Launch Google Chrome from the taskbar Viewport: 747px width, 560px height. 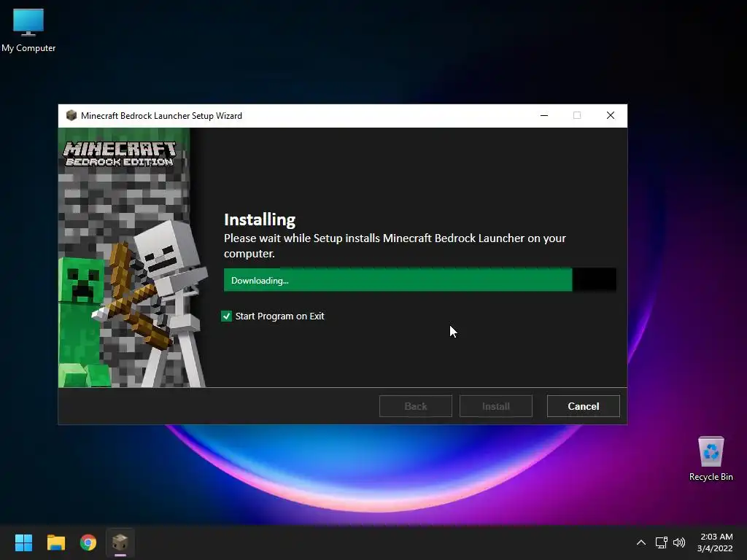click(88, 542)
